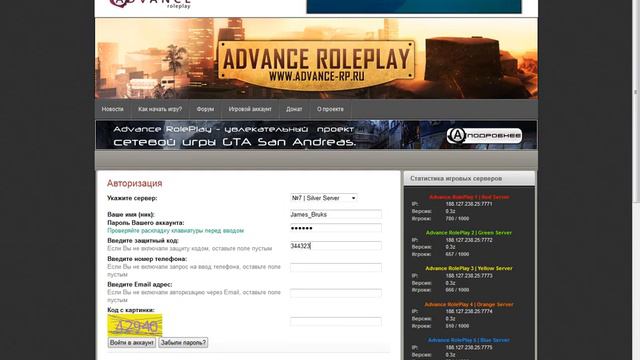Click the Введите Email адрес label
The width and height of the screenshot is (640, 360).
point(140,284)
